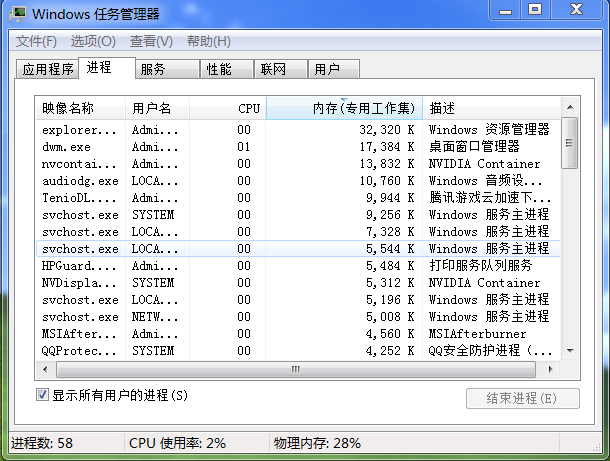Click the 17,384 K memory value

[387, 147]
